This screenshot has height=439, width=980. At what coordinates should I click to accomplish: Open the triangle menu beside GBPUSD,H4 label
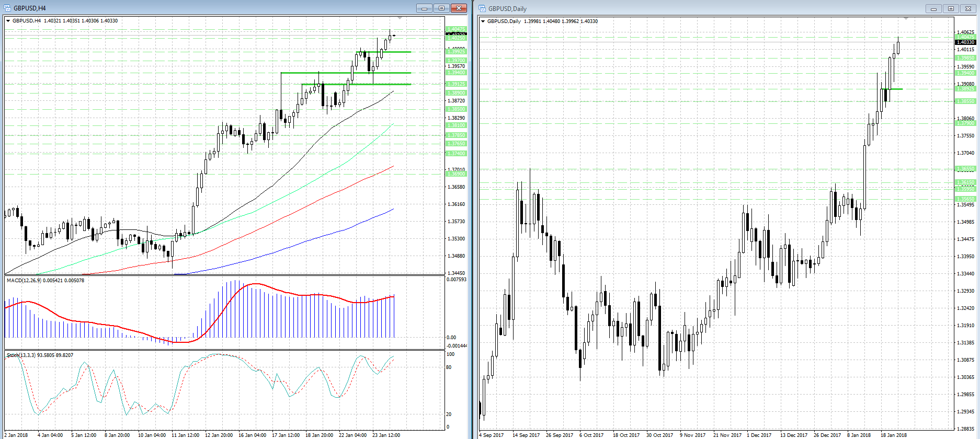tap(8, 21)
